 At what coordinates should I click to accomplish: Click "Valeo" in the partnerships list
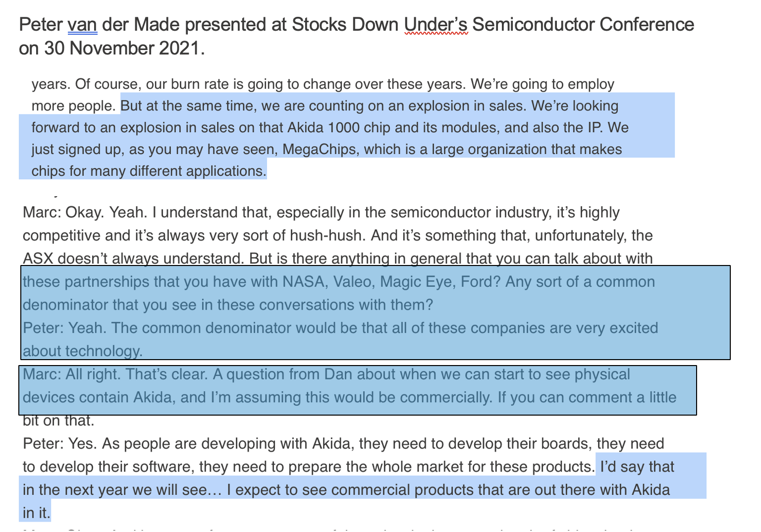(351, 282)
